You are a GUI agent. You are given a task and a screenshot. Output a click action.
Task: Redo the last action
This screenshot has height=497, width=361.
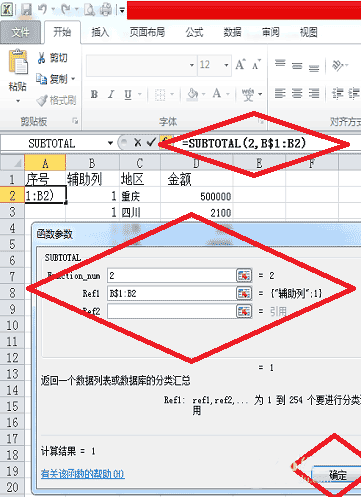[x=66, y=10]
